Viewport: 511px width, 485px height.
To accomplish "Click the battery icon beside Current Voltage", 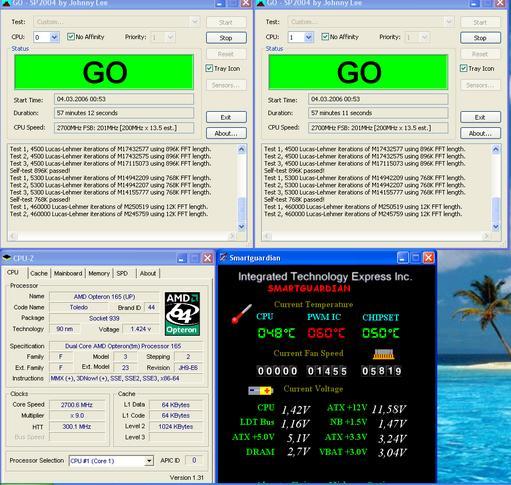I will (261, 390).
